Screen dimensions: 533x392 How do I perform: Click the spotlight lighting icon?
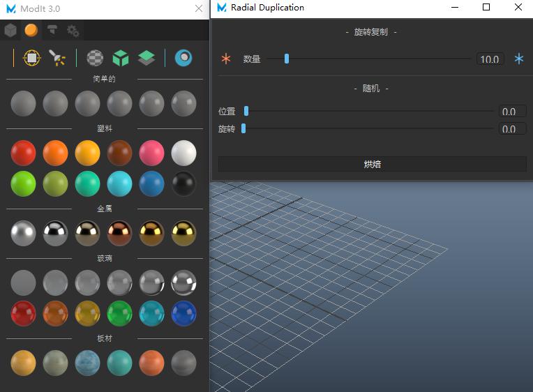point(57,58)
